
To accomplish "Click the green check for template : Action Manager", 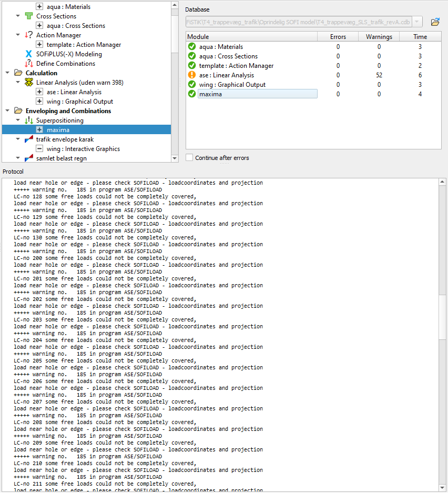I will click(x=191, y=65).
